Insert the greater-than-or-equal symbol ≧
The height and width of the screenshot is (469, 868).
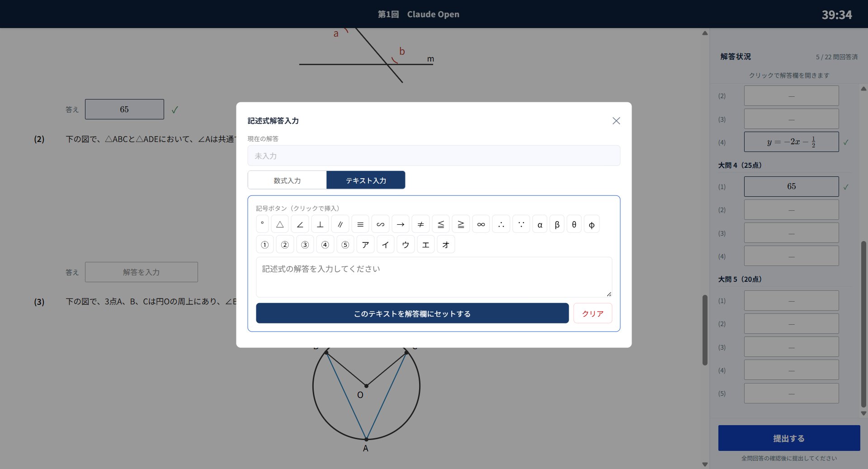point(461,224)
